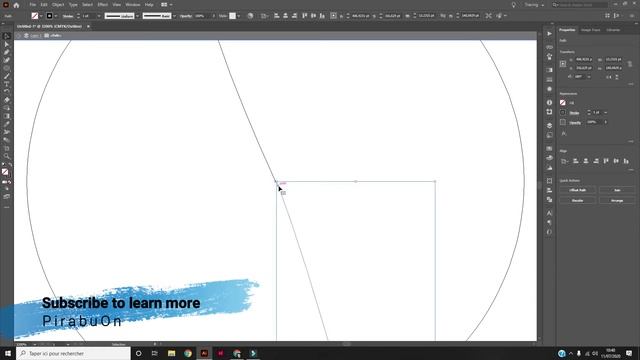This screenshot has height=360, width=640.
Task: Click the reference point locator in control bar
Action: coord(333,16)
